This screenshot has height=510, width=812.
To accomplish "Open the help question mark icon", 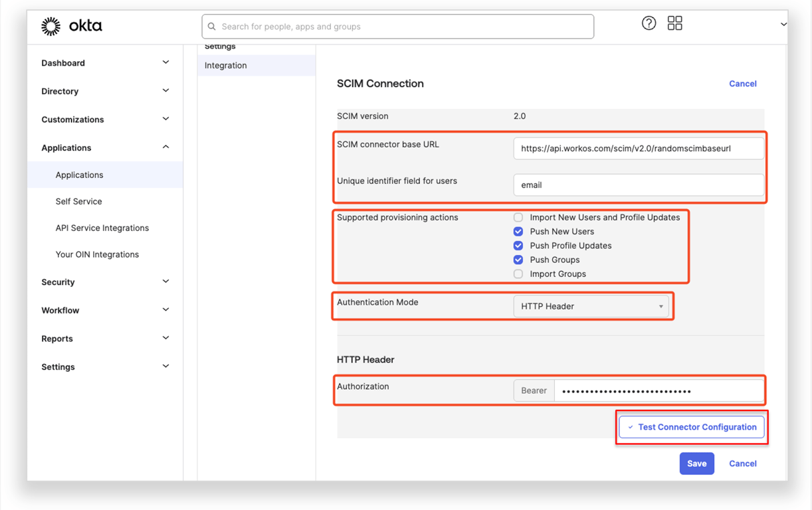I will (x=649, y=23).
